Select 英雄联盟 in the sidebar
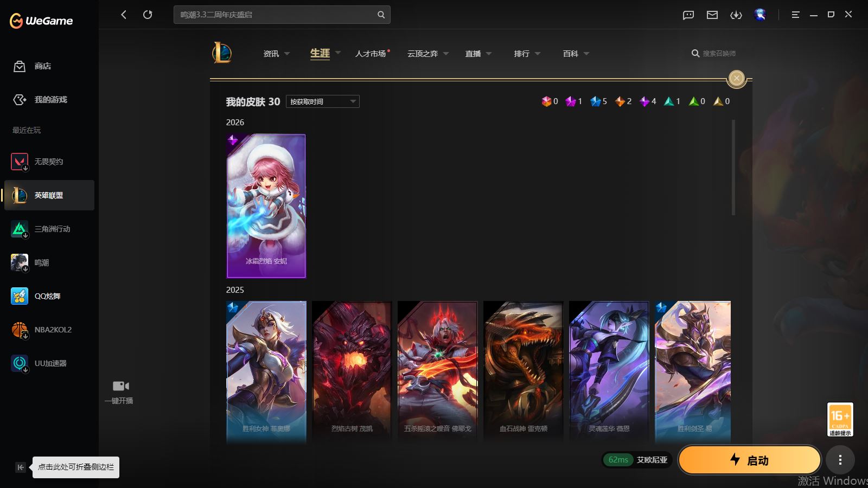Viewport: 868px width, 488px height. tap(49, 195)
